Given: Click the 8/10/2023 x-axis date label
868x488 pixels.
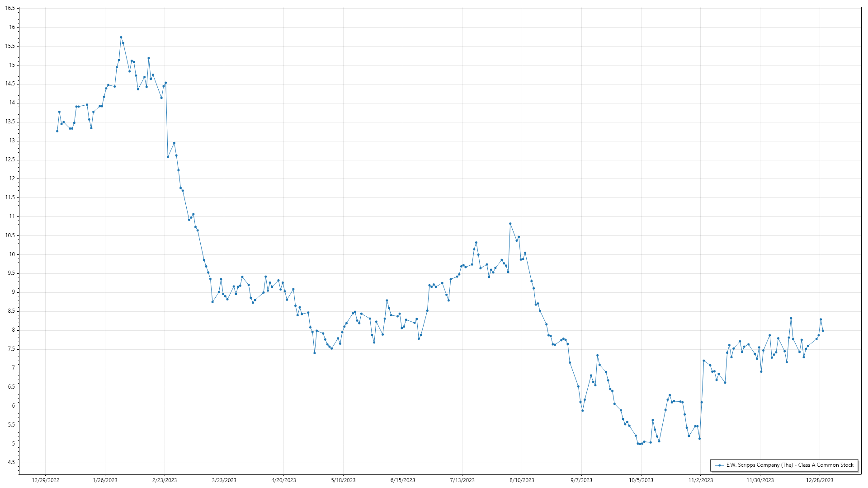Looking at the screenshot, I should pyautogui.click(x=522, y=480).
